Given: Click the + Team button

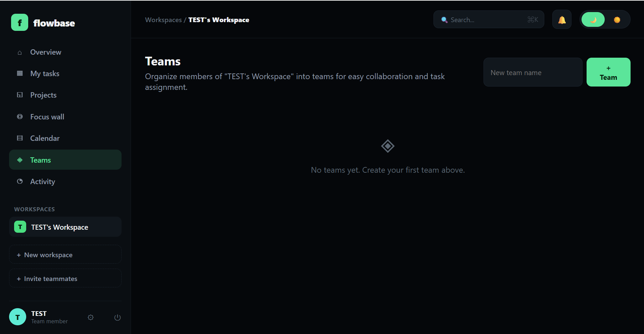Looking at the screenshot, I should (608, 72).
